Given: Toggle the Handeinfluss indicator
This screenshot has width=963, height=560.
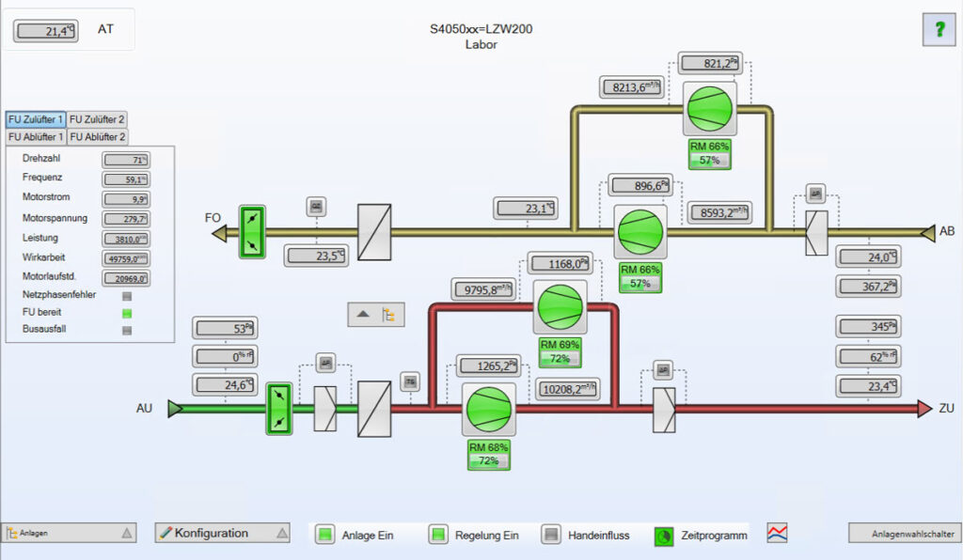Looking at the screenshot, I should tap(552, 535).
